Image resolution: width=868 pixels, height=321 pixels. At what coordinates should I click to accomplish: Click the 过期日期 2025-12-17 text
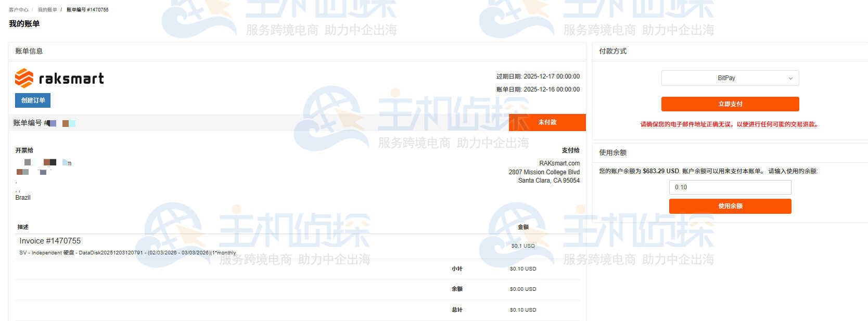(538, 76)
